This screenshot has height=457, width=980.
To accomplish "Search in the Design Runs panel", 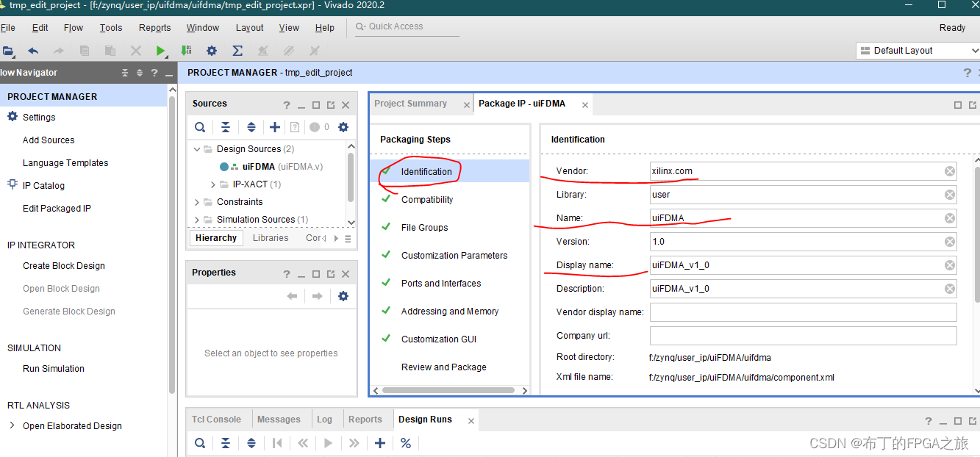I will [x=200, y=443].
